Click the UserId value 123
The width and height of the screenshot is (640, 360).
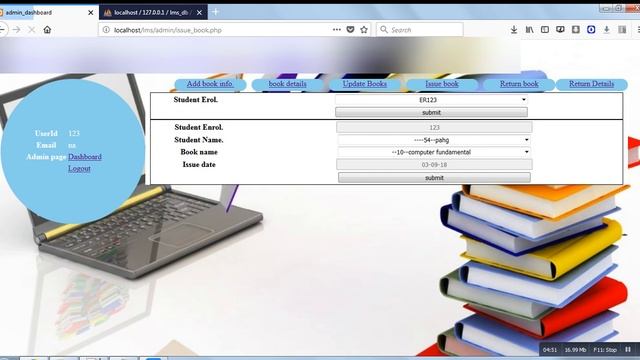(x=74, y=133)
